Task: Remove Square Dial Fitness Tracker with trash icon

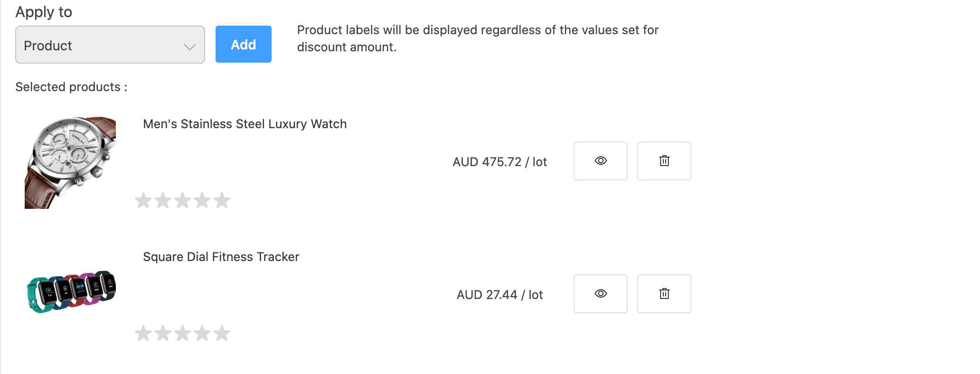Action: click(x=664, y=294)
